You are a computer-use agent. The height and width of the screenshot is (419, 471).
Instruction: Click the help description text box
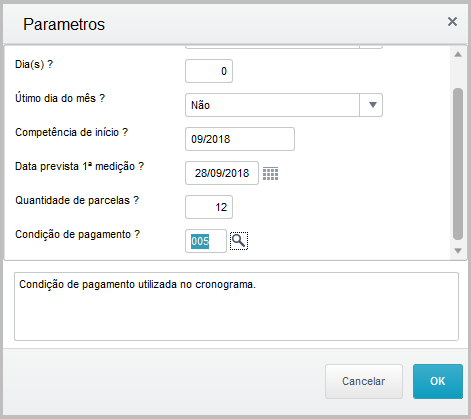click(x=236, y=307)
